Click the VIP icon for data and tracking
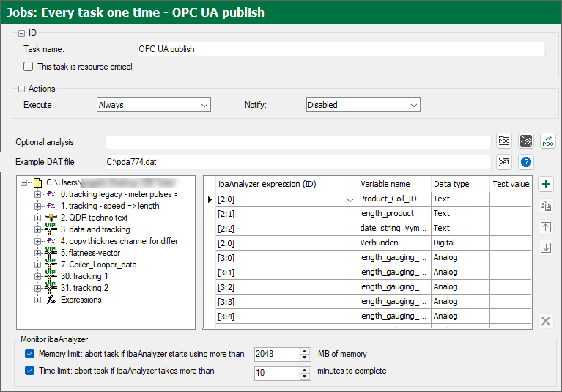The width and height of the screenshot is (562, 392). pos(51,229)
